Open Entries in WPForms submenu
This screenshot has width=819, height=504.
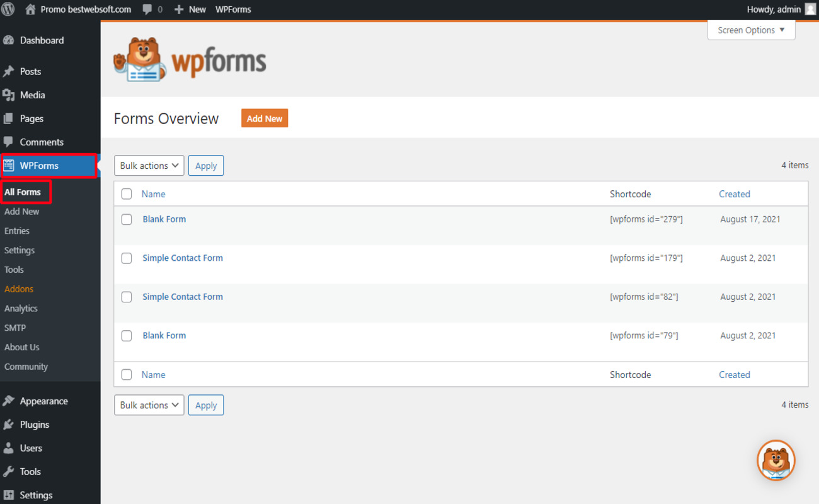point(17,231)
